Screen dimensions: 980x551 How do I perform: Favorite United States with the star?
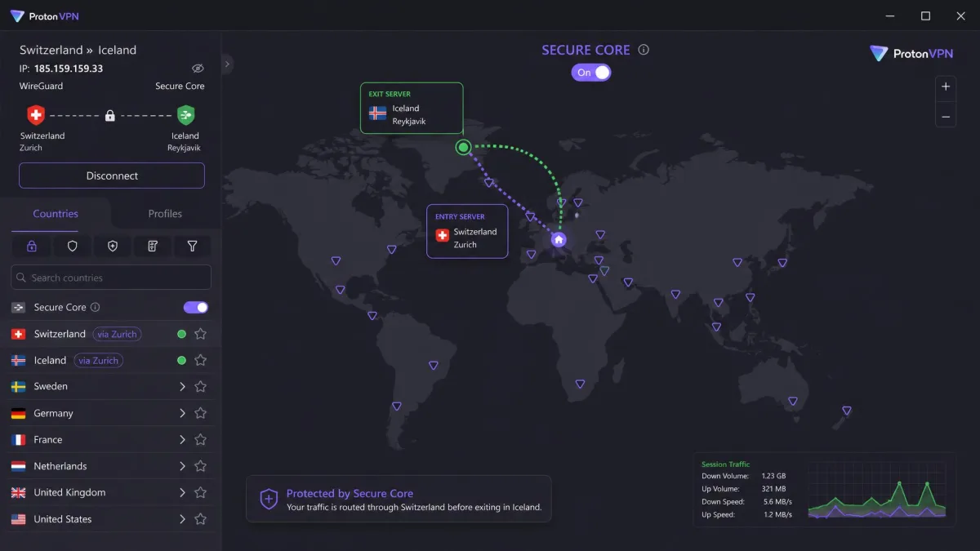click(x=200, y=519)
